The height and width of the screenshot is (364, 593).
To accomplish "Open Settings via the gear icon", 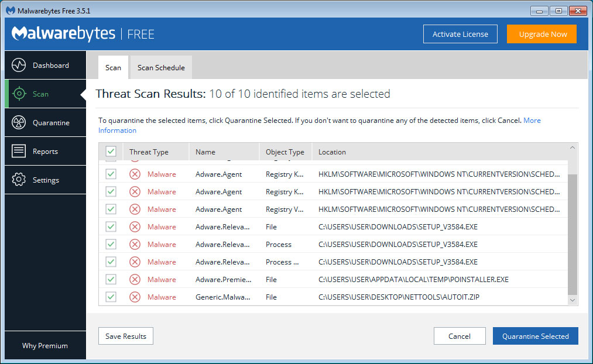I will (x=19, y=180).
